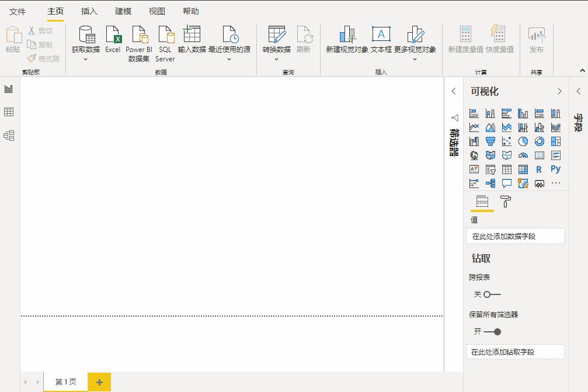This screenshot has height=392, width=588.
Task: Add a new page with the plus button
Action: [99, 382]
